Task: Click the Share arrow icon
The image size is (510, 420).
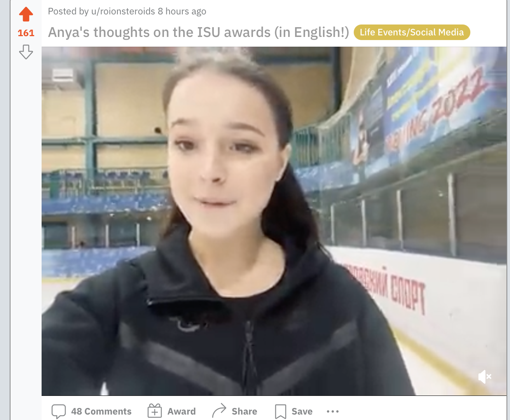Action: pyautogui.click(x=219, y=411)
